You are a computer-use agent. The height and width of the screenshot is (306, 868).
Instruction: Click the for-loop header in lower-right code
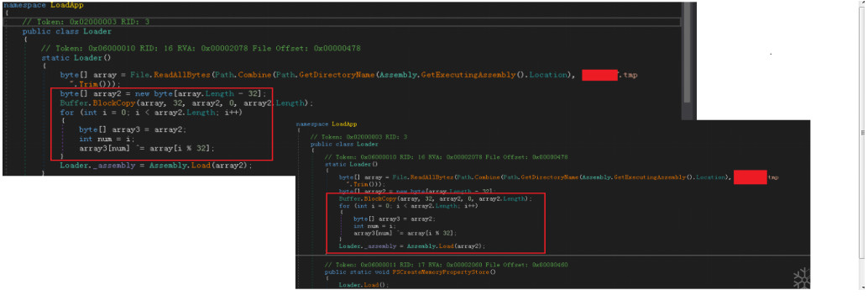point(408,206)
